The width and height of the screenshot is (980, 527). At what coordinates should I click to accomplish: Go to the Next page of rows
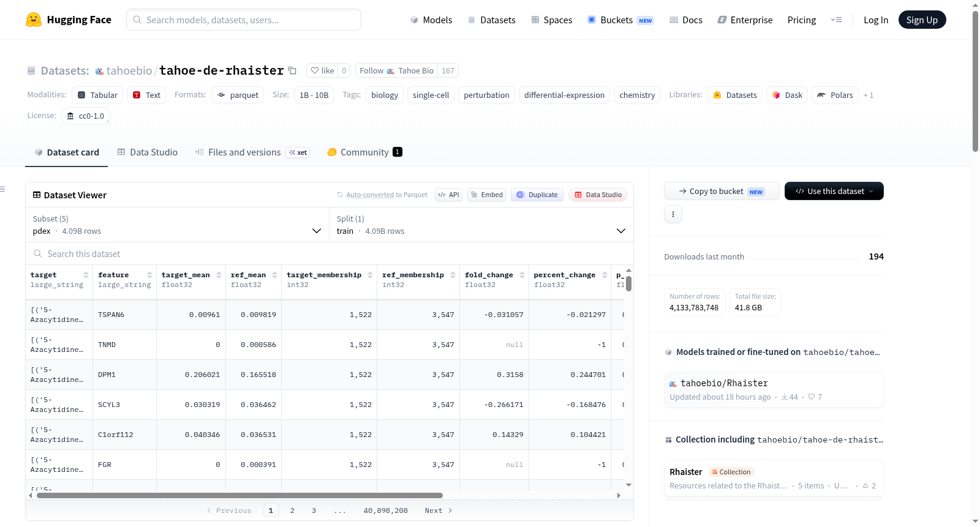(x=439, y=510)
